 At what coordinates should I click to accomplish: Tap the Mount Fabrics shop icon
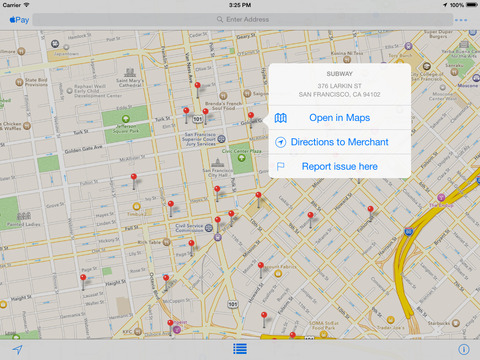(x=278, y=274)
